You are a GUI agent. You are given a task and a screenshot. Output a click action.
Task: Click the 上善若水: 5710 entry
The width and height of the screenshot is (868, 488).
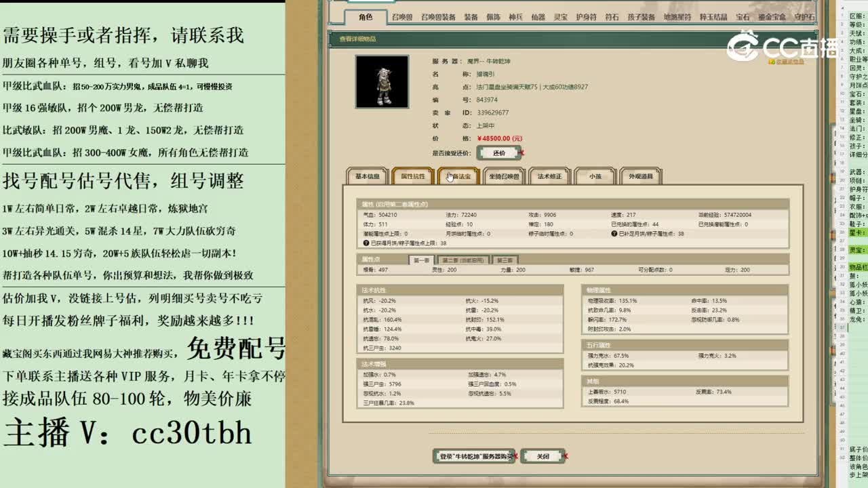tap(607, 392)
